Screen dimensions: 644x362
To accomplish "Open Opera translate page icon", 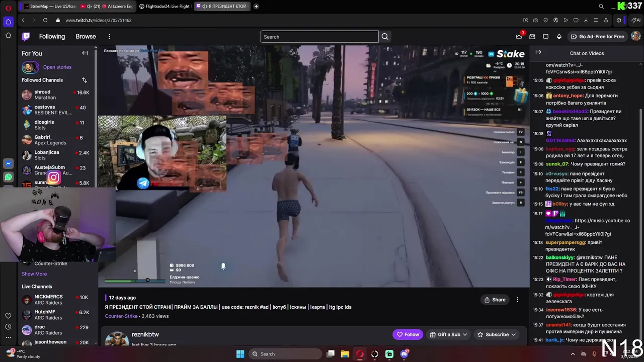I will 556,20.
